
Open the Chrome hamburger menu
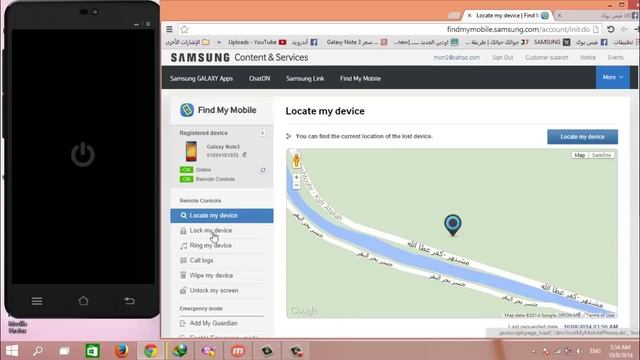pyautogui.click(x=169, y=29)
